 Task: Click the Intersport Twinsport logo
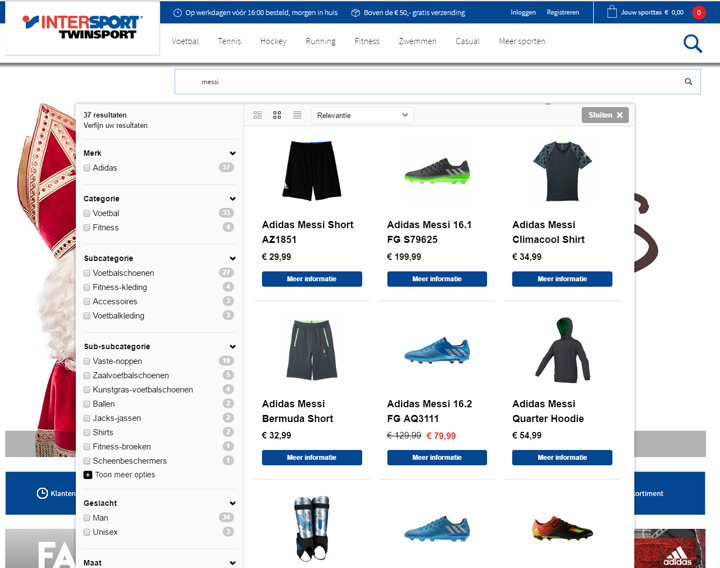point(83,28)
